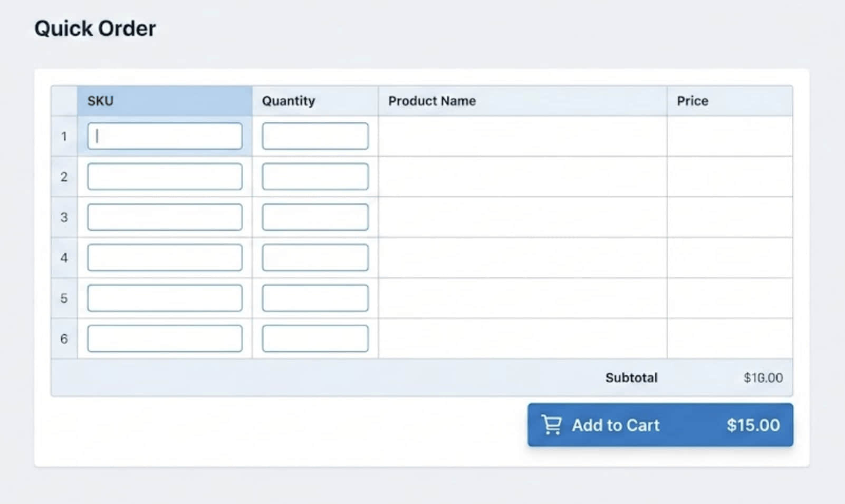
Task: Click the Quantity input in row 5
Action: [x=315, y=298]
